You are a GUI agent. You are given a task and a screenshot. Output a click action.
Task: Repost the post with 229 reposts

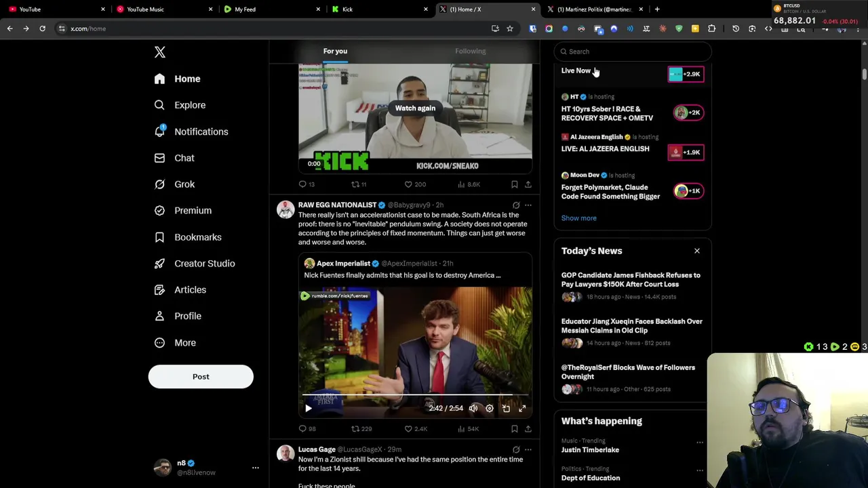[361, 429]
